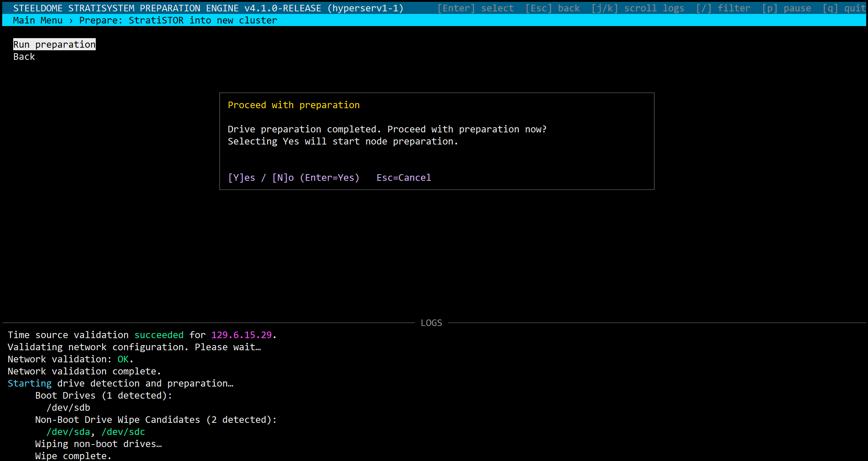Click the [q] quit hint
Viewport: 868px width, 461px height.
pyautogui.click(x=844, y=8)
